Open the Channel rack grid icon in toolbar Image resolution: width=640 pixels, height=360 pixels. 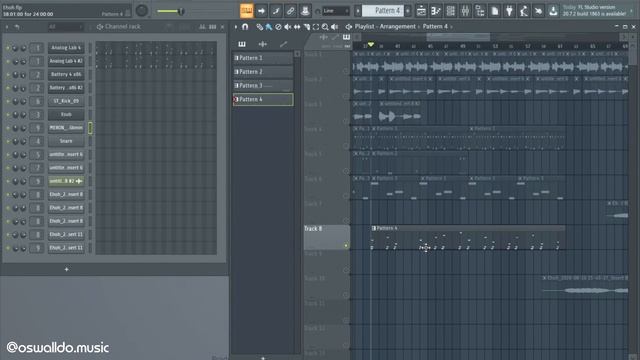[451, 11]
